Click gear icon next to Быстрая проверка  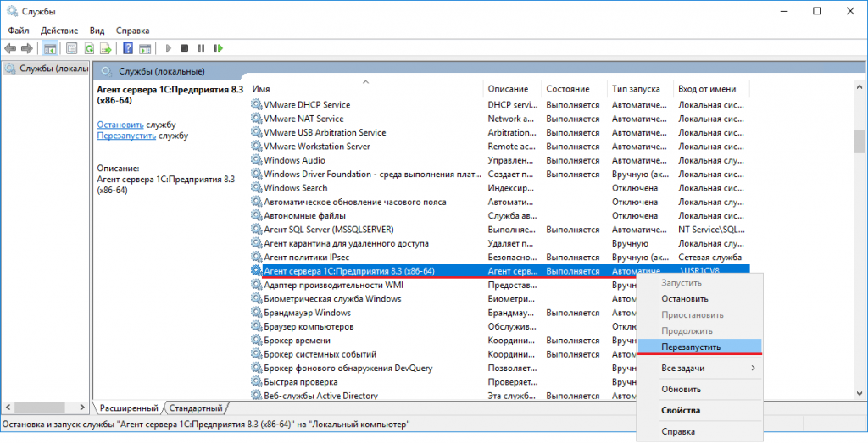(256, 382)
